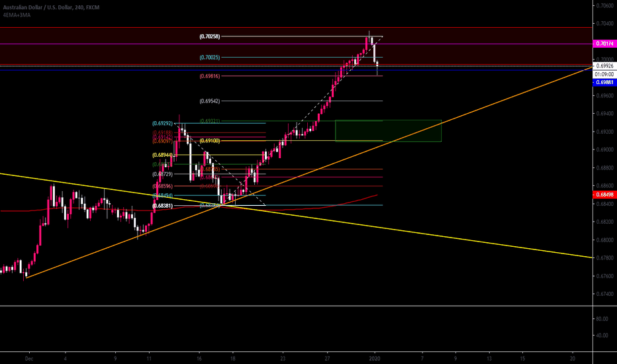Select the yellow (0.68944) Fibonacci label

click(x=162, y=155)
